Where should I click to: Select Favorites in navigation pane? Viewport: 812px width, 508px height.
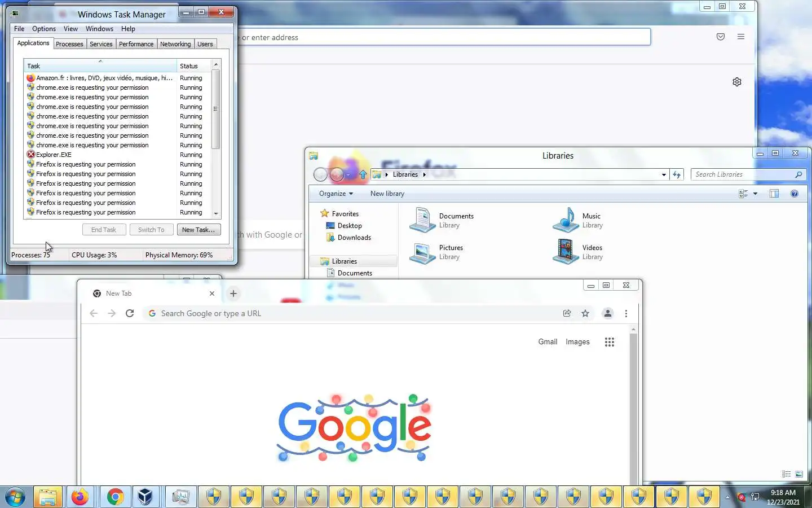coord(339,214)
